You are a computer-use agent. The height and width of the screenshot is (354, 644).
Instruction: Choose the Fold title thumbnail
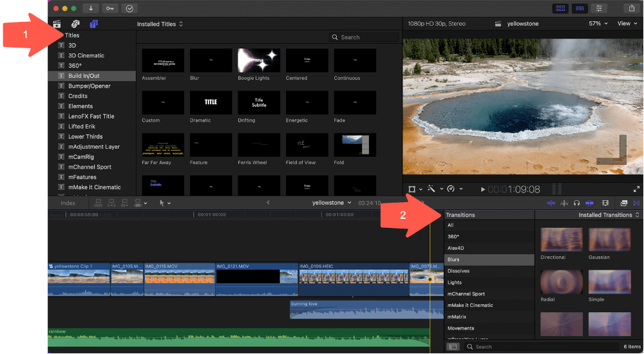point(355,145)
